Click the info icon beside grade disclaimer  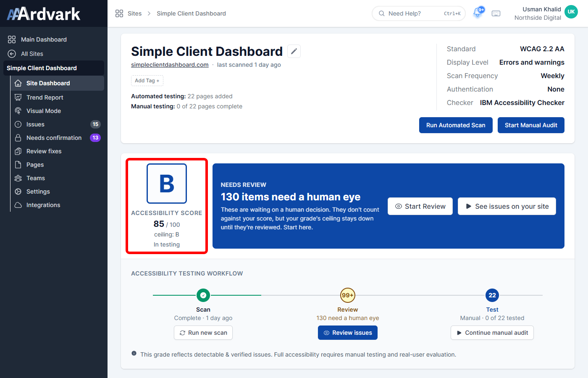click(134, 354)
